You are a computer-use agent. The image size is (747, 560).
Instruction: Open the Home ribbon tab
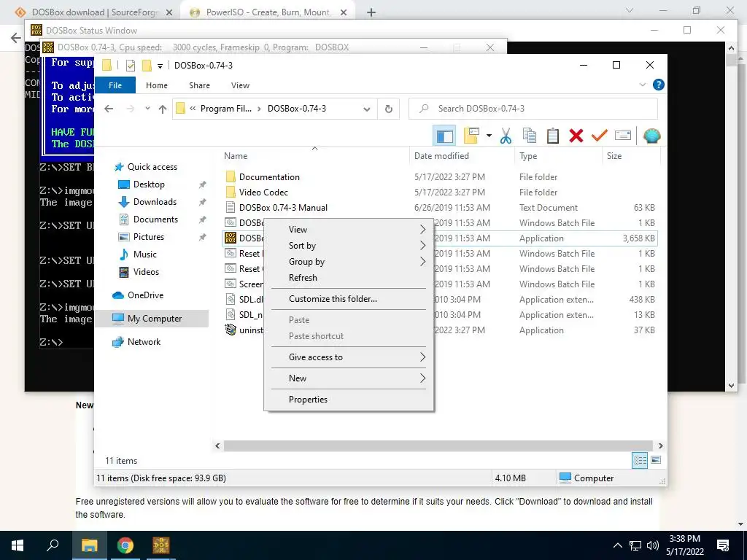tap(157, 85)
